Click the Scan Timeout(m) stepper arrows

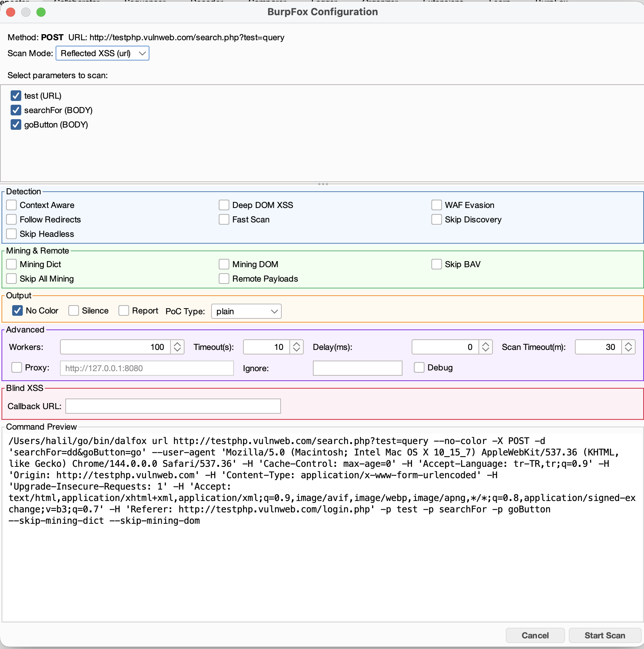tap(628, 347)
